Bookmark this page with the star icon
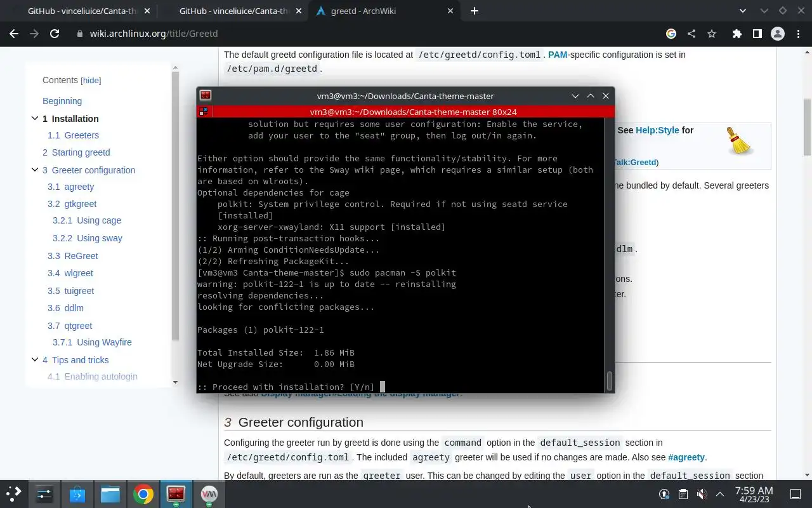Image resolution: width=812 pixels, height=508 pixels. (712, 34)
